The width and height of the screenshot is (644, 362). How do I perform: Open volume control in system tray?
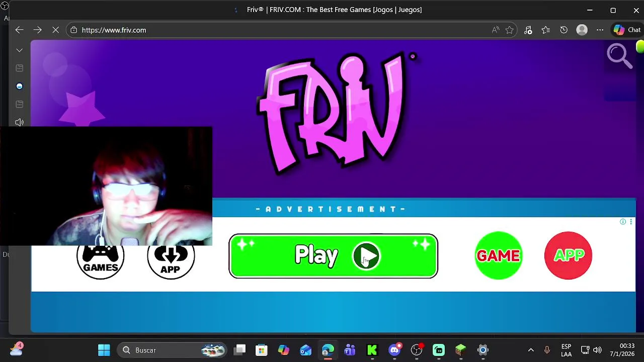tap(597, 350)
